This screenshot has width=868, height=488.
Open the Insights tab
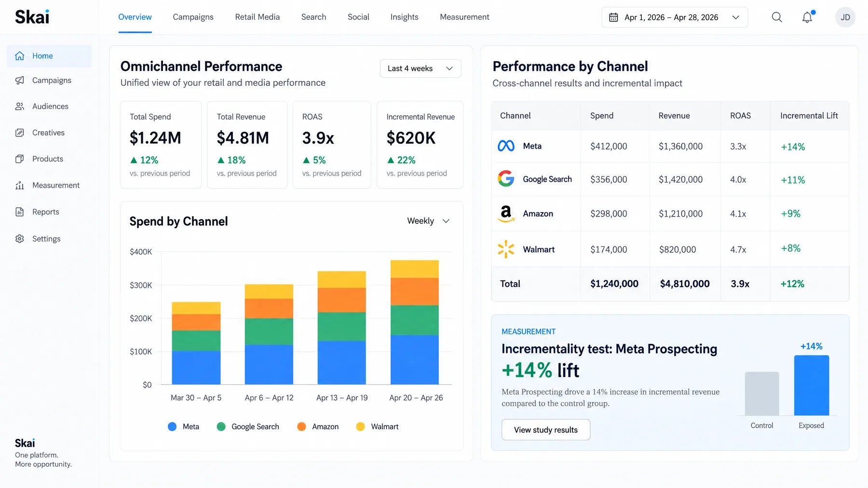pyautogui.click(x=404, y=17)
